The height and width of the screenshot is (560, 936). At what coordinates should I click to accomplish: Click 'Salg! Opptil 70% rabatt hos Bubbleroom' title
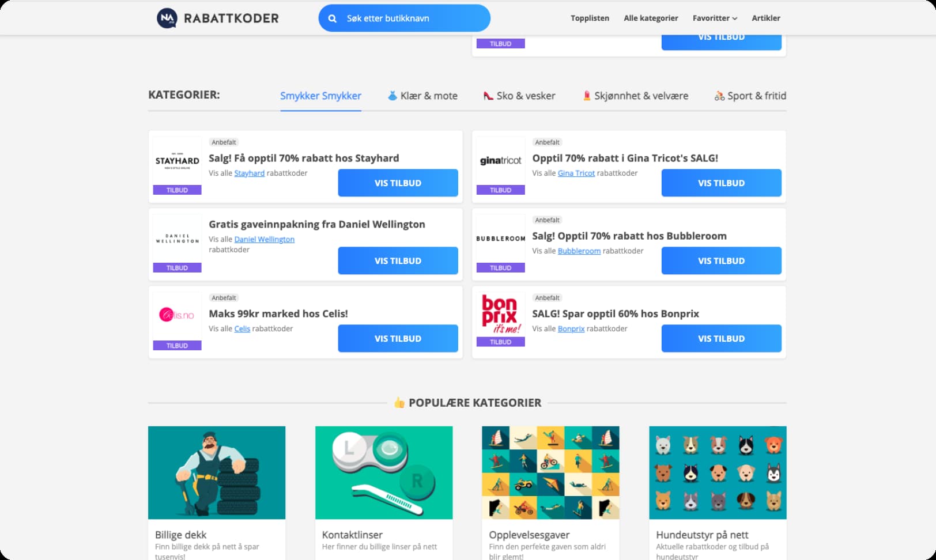pyautogui.click(x=629, y=236)
